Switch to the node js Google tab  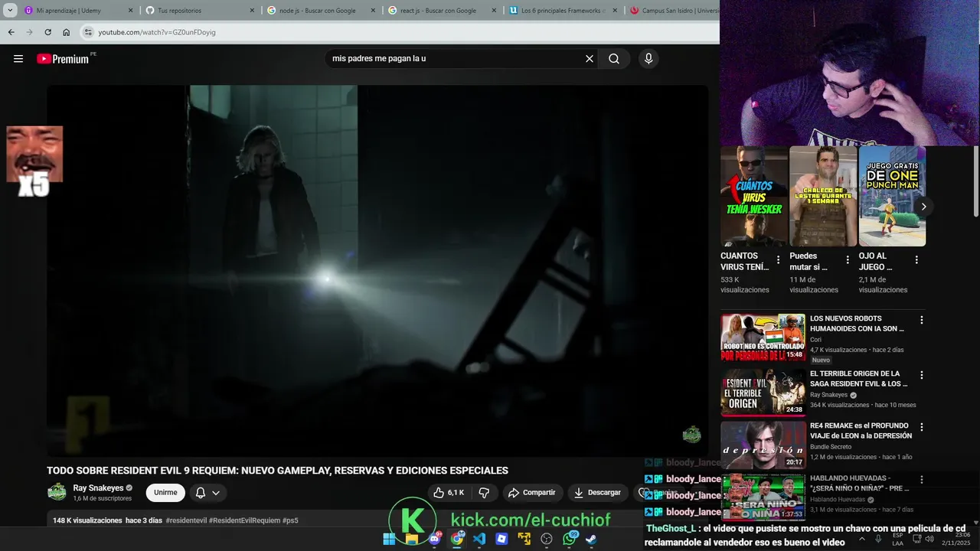coord(321,11)
